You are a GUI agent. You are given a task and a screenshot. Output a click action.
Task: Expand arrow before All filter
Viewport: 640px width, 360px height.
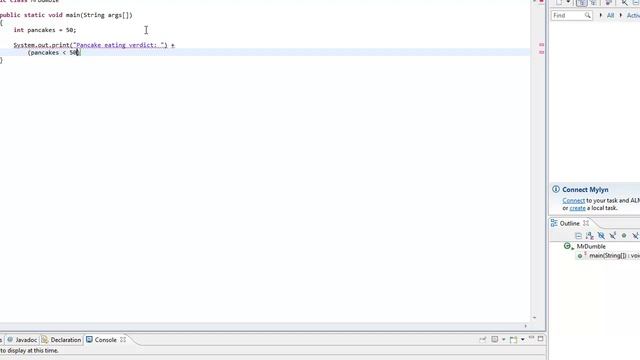click(x=600, y=16)
